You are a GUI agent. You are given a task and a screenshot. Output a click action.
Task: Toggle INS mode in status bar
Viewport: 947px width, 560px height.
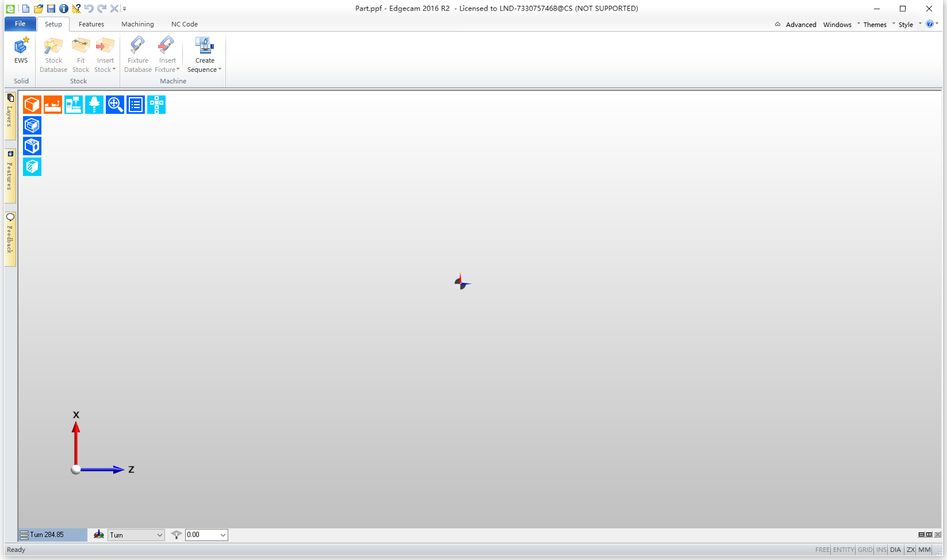(881, 550)
